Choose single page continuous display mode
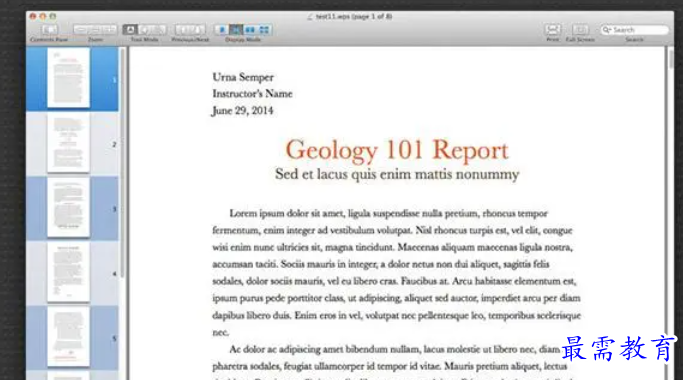 click(236, 30)
